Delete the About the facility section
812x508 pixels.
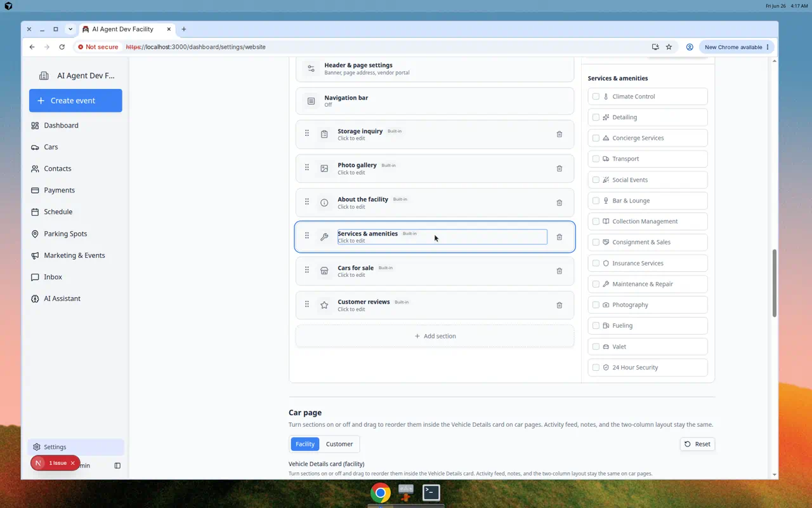point(559,203)
